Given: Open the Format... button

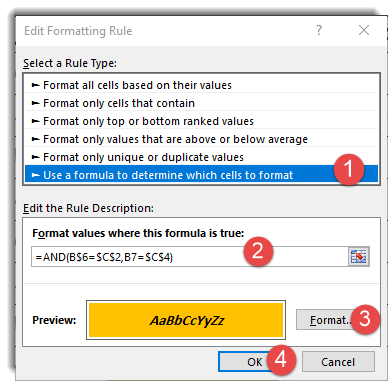Looking at the screenshot, I should 326,320.
